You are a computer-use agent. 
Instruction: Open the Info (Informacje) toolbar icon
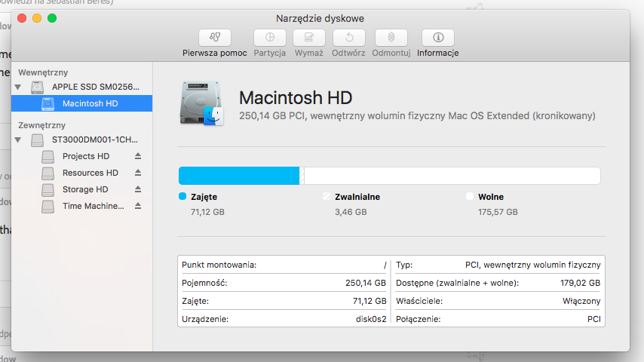coord(437,38)
